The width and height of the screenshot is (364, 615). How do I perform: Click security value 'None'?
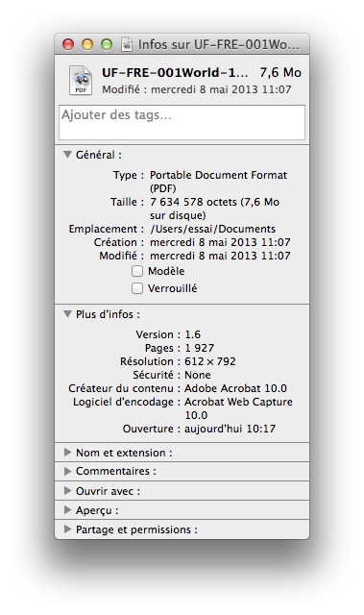coord(198,375)
